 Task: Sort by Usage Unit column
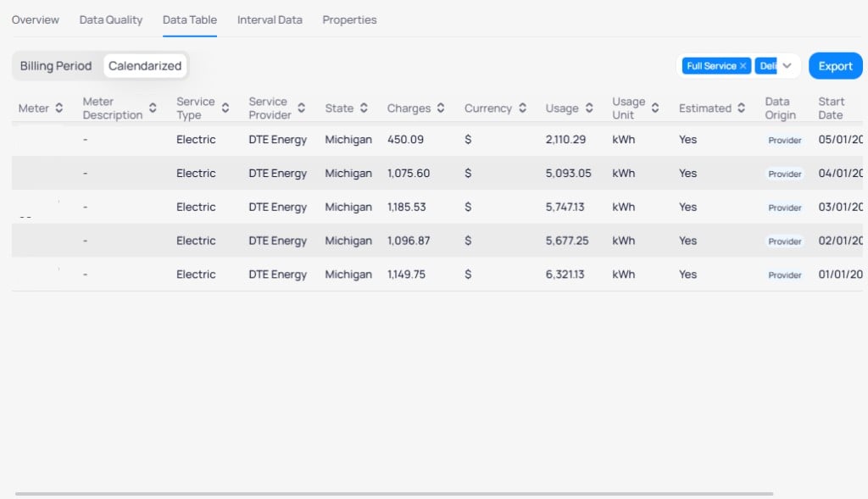tap(655, 108)
